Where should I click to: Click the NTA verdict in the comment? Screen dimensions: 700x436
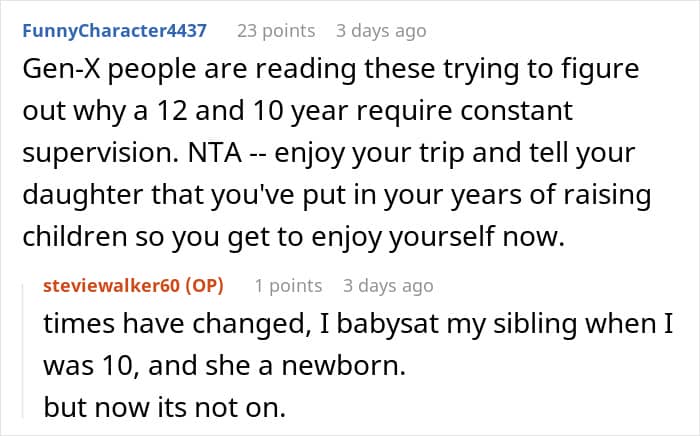coord(215,153)
